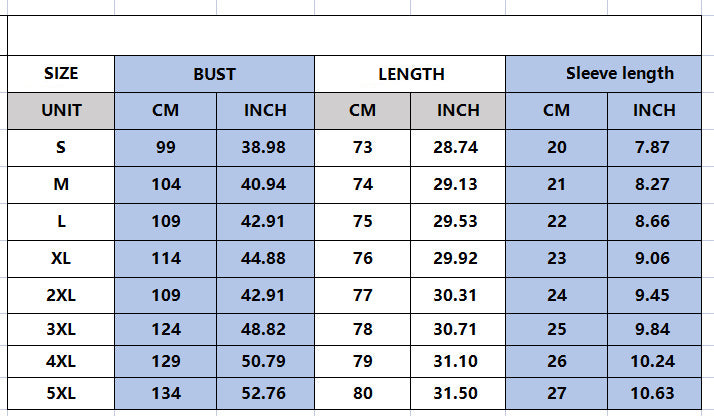Select the UNIT label cell

(x=61, y=111)
